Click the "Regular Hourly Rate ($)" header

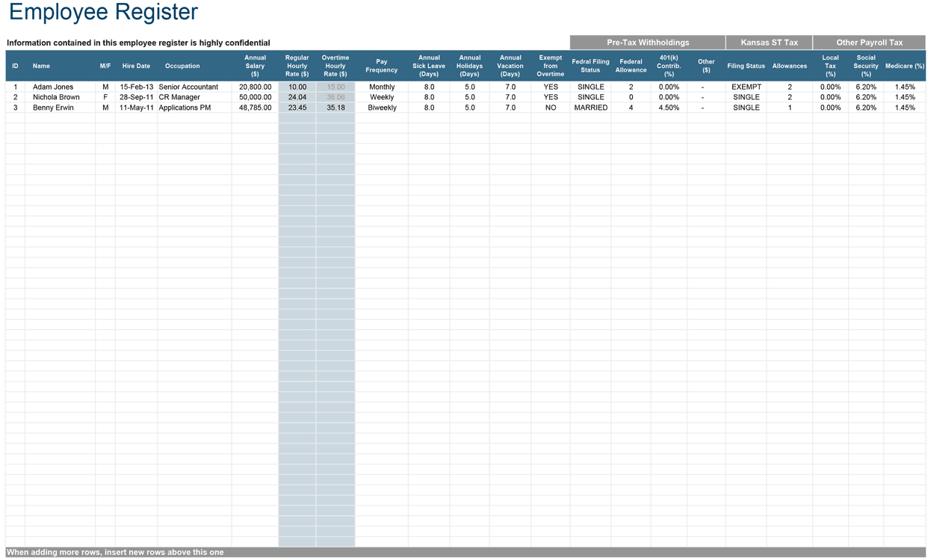click(x=297, y=66)
